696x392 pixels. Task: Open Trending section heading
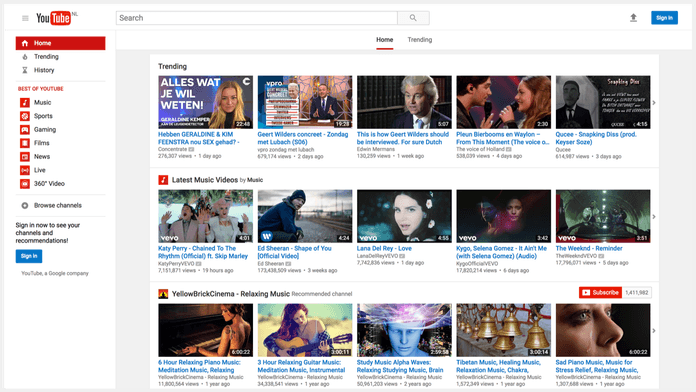pyautogui.click(x=173, y=66)
